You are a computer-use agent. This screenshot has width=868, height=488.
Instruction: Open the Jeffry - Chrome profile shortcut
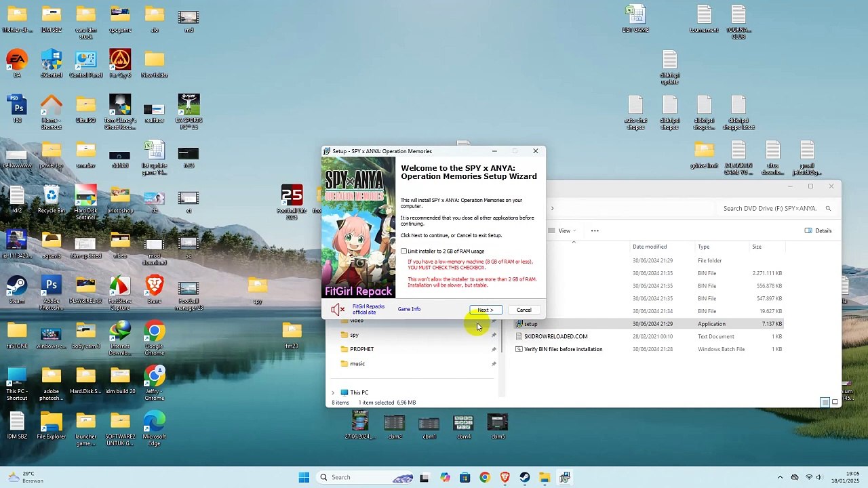(155, 382)
